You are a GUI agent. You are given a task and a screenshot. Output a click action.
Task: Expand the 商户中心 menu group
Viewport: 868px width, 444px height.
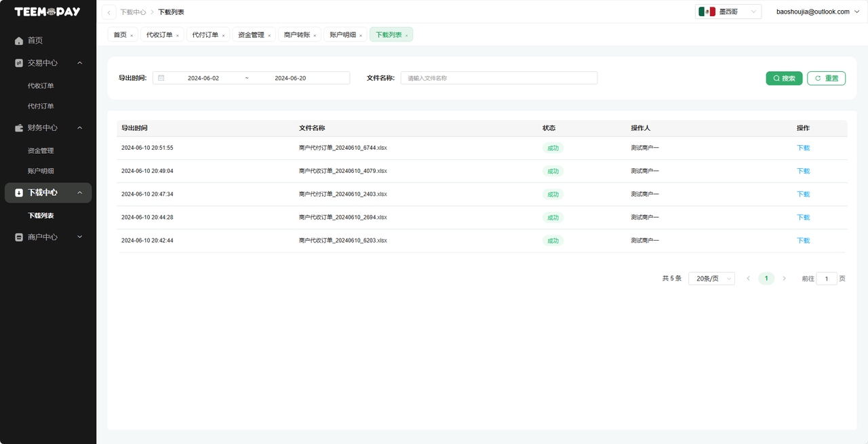point(79,238)
